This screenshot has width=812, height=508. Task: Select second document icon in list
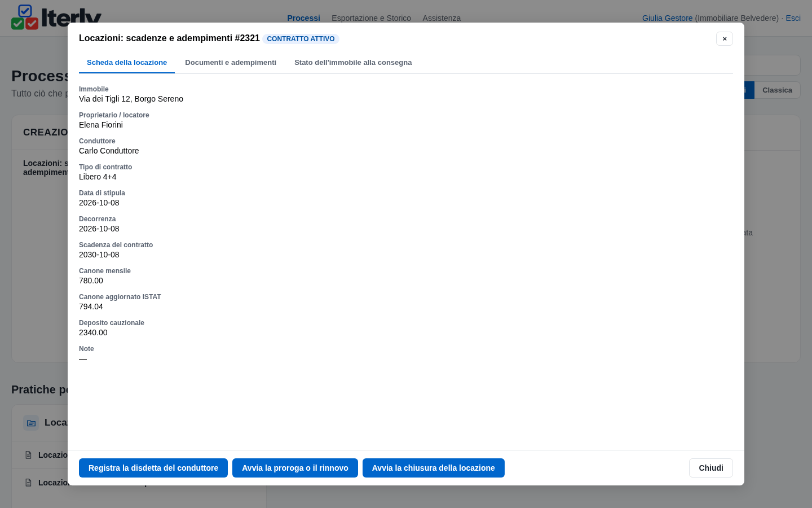click(28, 483)
